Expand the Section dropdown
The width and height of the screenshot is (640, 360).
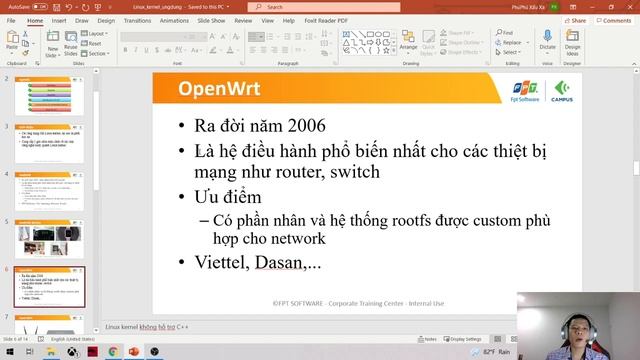[96, 53]
